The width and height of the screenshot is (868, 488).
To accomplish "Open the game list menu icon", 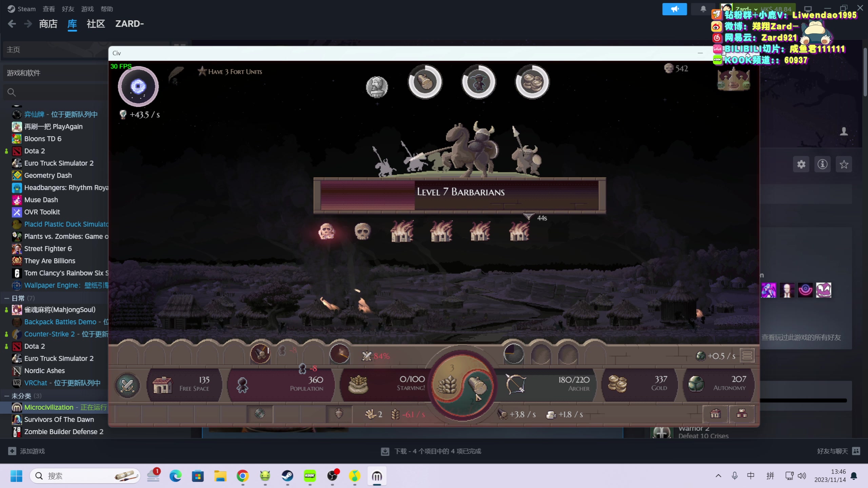I will 747,355.
